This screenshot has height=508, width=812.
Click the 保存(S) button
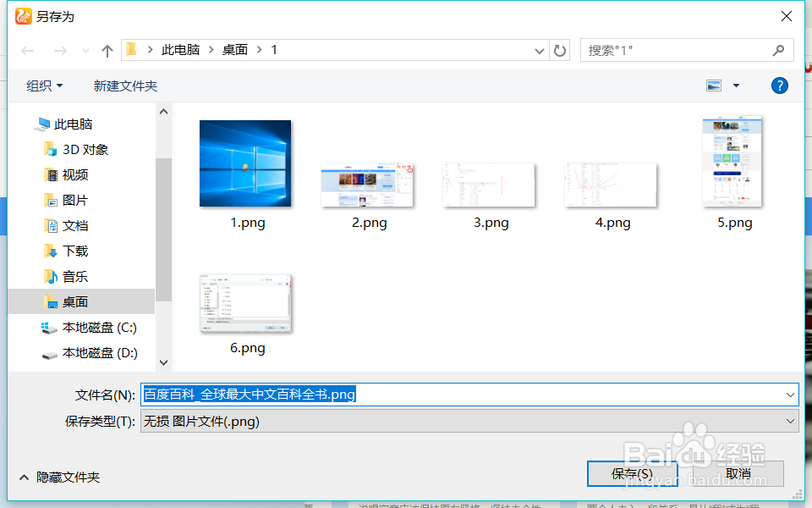tap(633, 474)
